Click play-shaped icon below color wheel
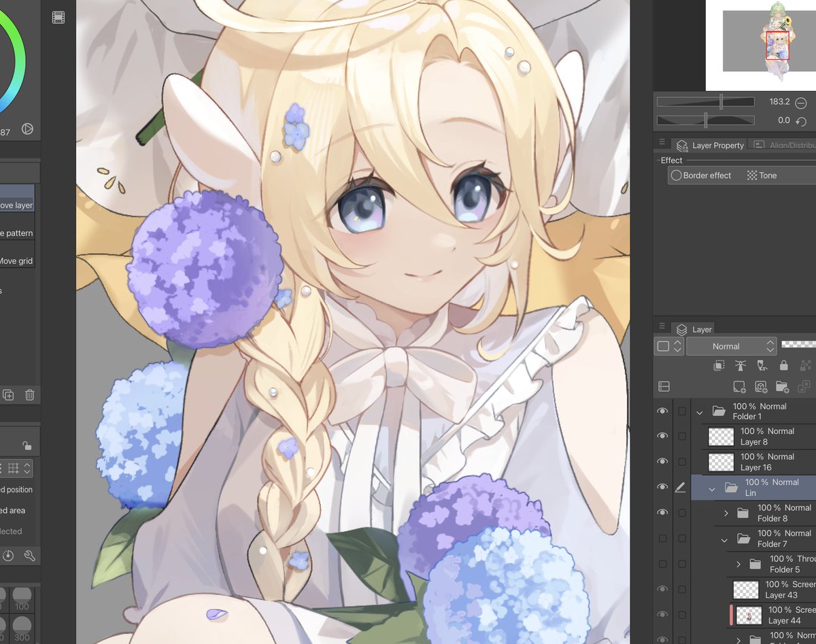 click(x=27, y=129)
